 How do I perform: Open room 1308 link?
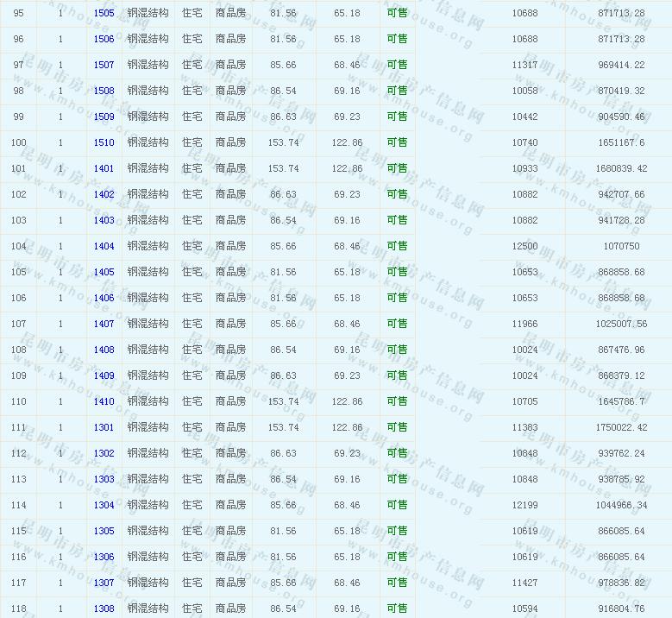click(104, 609)
